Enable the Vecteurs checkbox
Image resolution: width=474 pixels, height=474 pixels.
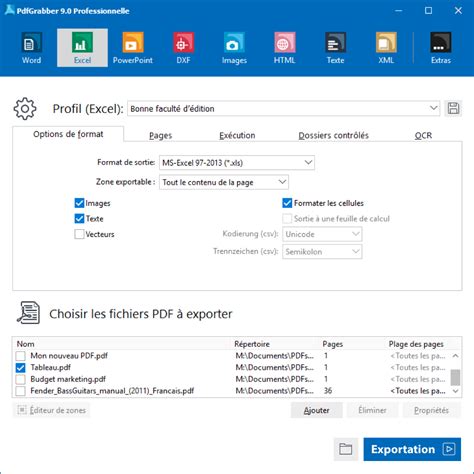(79, 234)
